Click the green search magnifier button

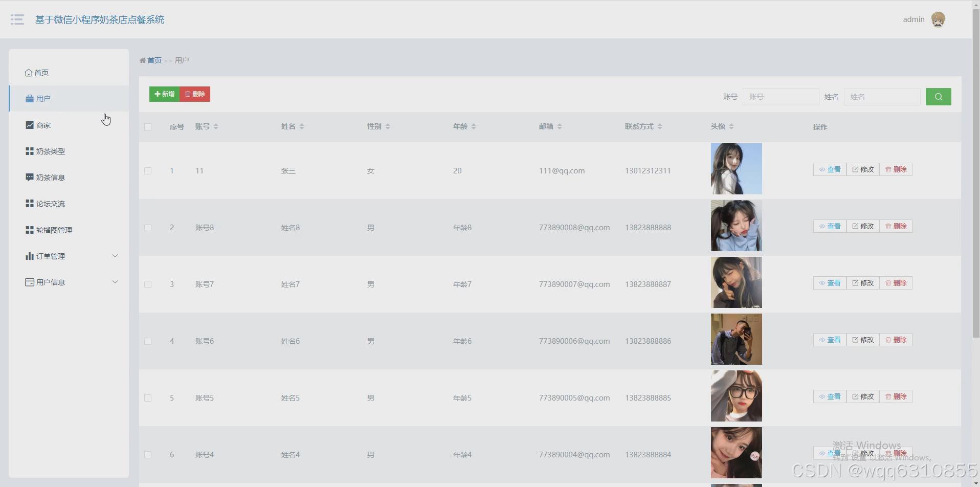click(x=938, y=97)
